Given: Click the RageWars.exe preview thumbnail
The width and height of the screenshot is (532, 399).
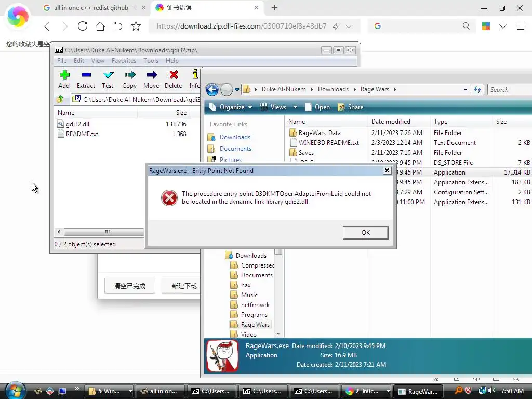Looking at the screenshot, I should click(222, 355).
